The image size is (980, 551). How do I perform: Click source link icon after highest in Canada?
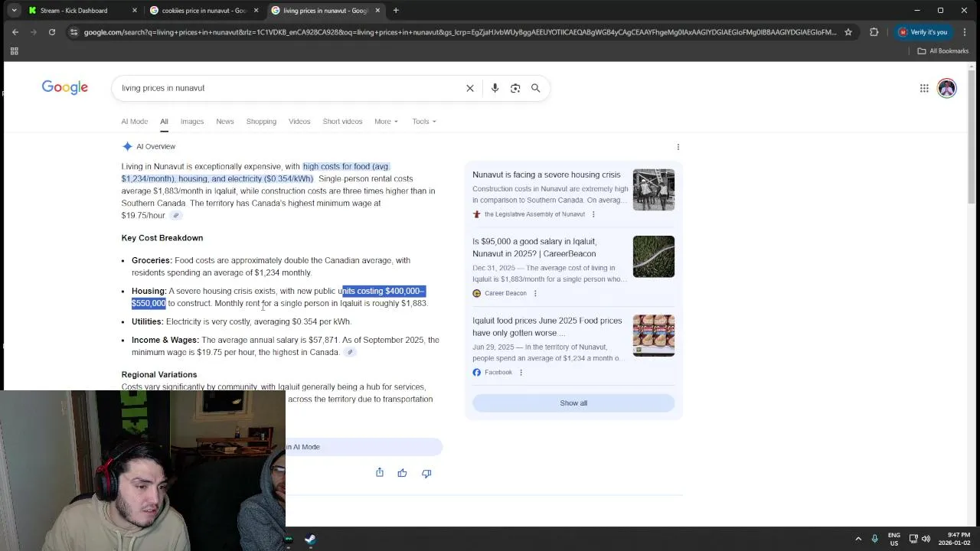click(350, 352)
